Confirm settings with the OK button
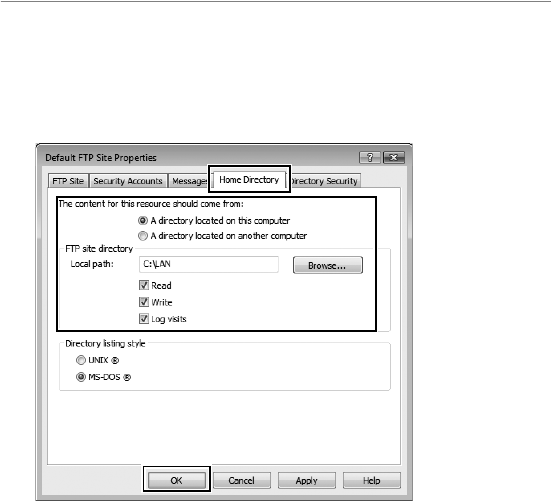This screenshot has height=501, width=551. click(x=176, y=480)
